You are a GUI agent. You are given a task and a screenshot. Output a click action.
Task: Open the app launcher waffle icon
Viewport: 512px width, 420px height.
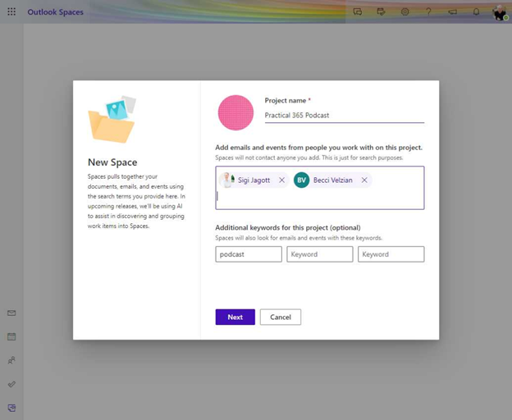point(11,12)
